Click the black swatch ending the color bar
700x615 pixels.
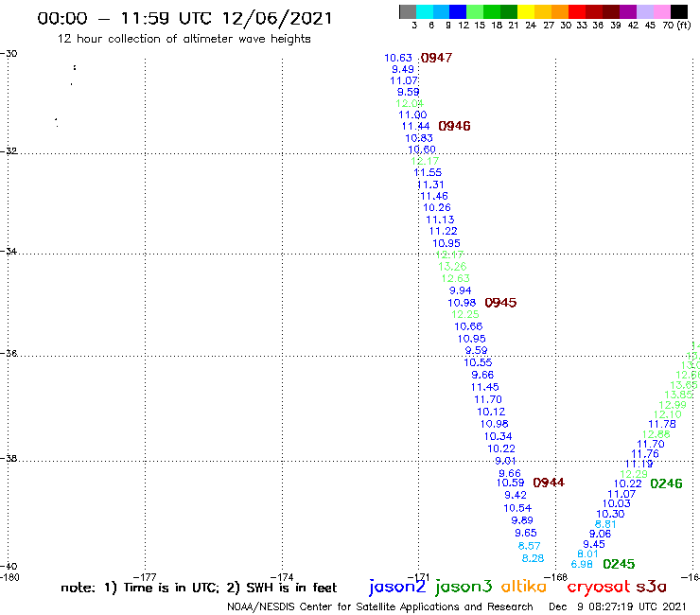[678, 11]
